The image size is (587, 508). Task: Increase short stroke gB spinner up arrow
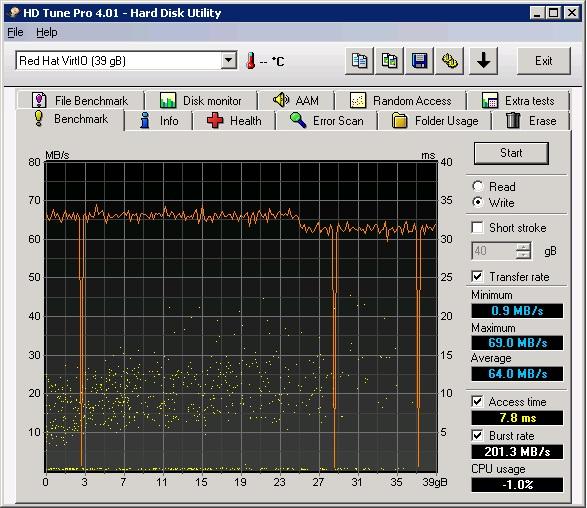coord(523,247)
